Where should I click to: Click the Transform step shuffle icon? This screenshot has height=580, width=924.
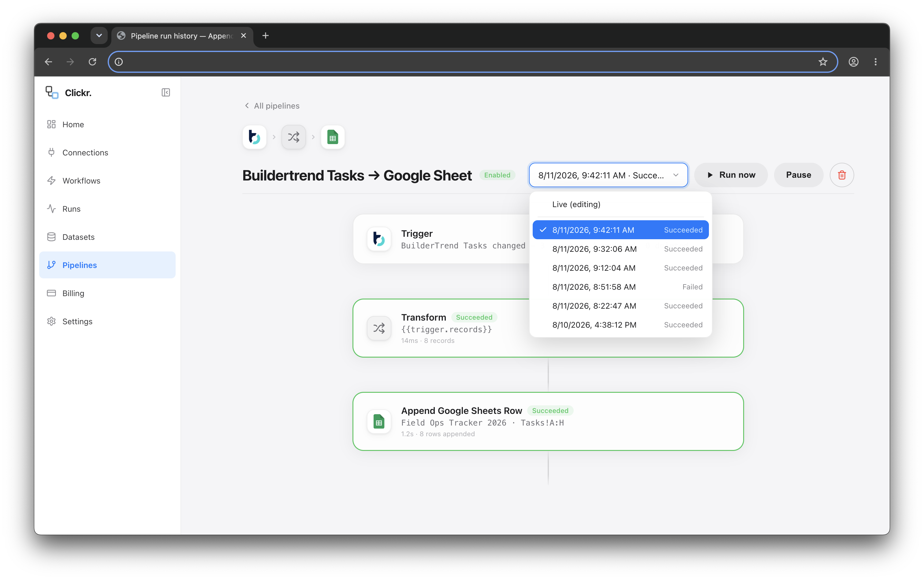[379, 328]
